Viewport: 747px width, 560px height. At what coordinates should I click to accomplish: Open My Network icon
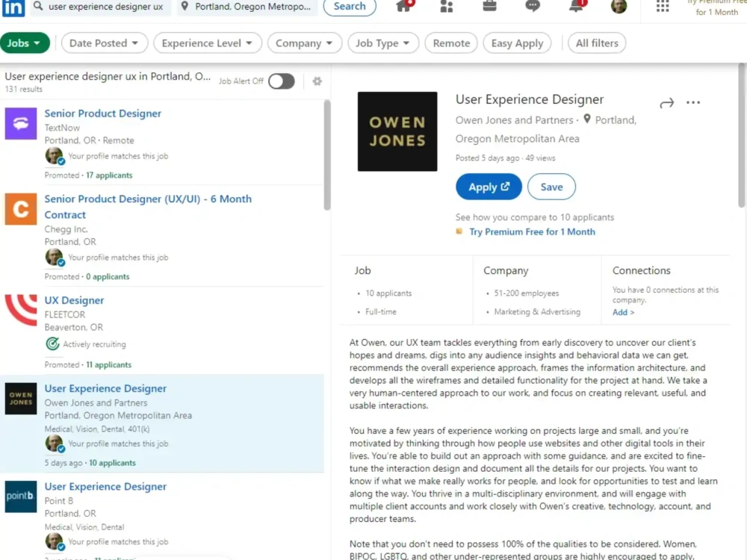click(x=447, y=6)
